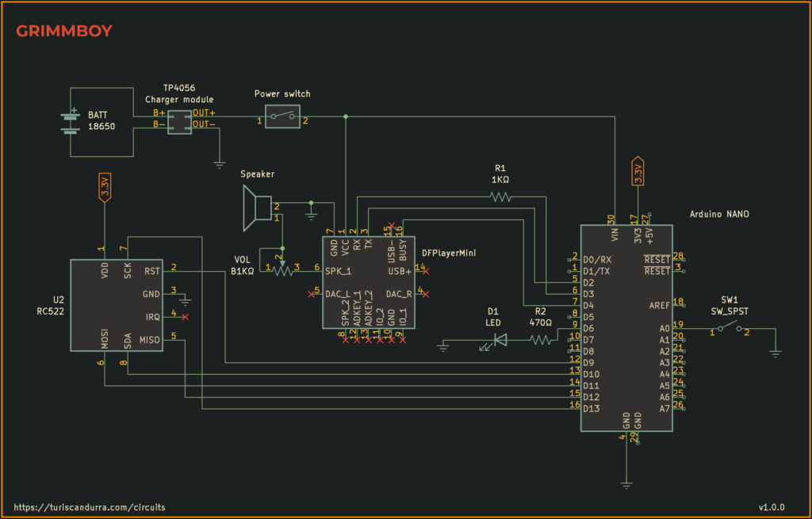Click the R1 1KΩ resistor symbol
The width and height of the screenshot is (812, 519).
(x=500, y=197)
